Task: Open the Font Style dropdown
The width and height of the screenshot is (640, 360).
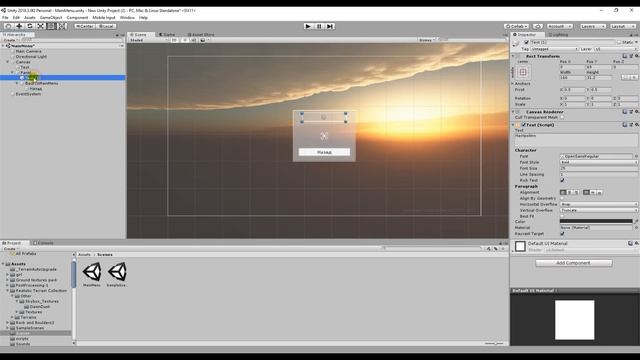Action: [599, 162]
